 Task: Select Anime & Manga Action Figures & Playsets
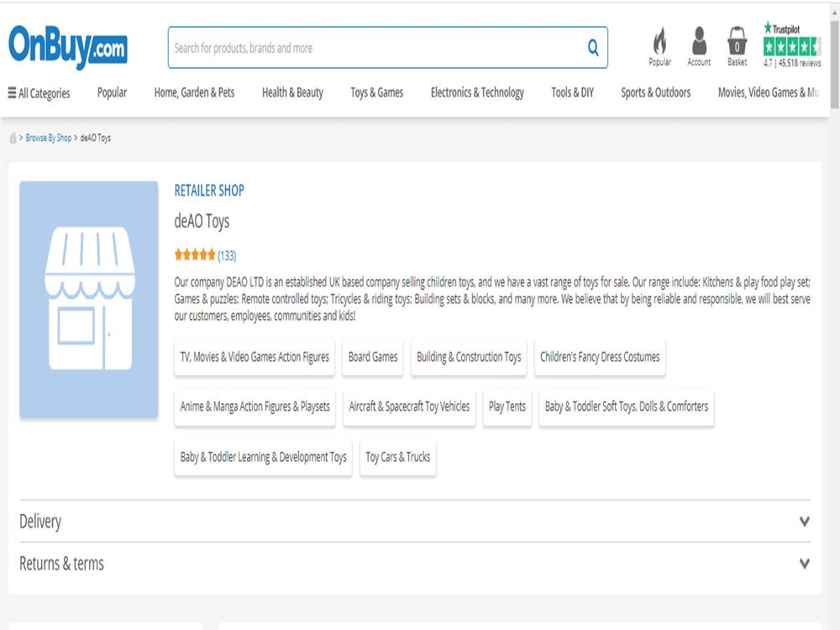pyautogui.click(x=255, y=407)
